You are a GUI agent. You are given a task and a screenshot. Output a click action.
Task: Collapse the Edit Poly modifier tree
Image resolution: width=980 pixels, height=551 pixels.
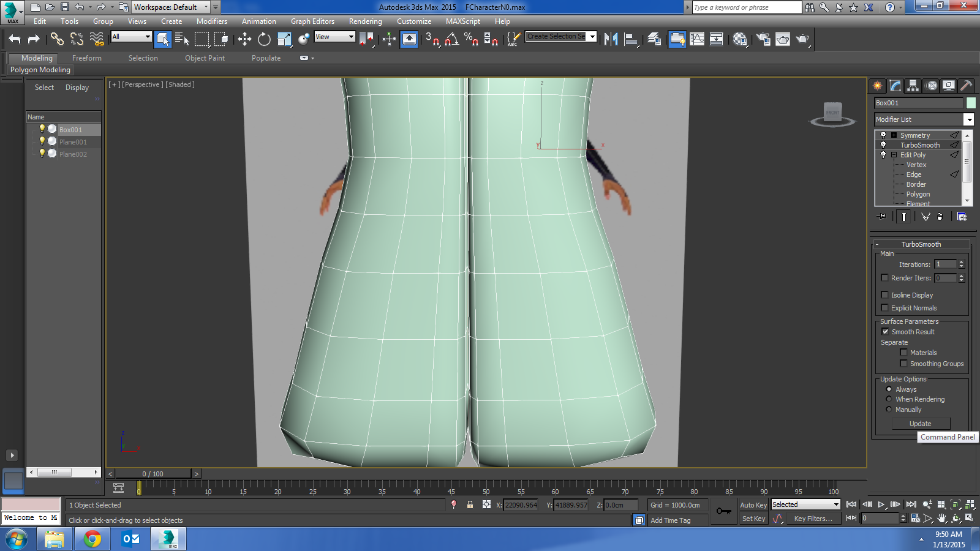point(893,154)
